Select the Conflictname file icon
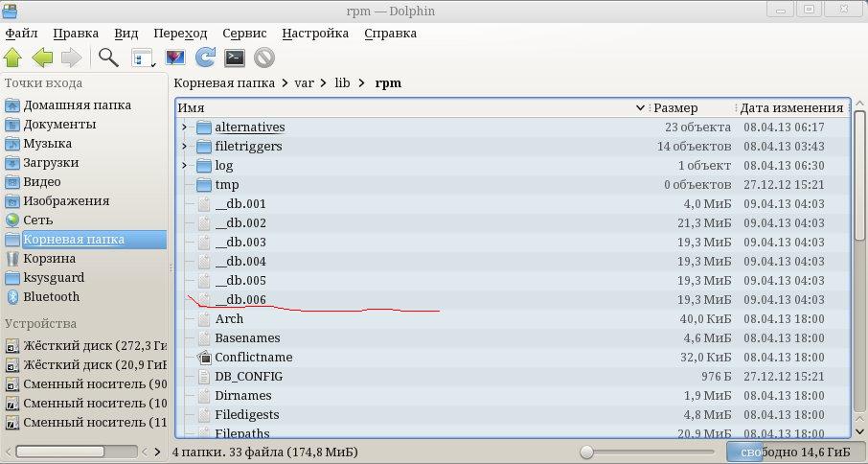Viewport: 868px width, 464px height. (x=204, y=358)
